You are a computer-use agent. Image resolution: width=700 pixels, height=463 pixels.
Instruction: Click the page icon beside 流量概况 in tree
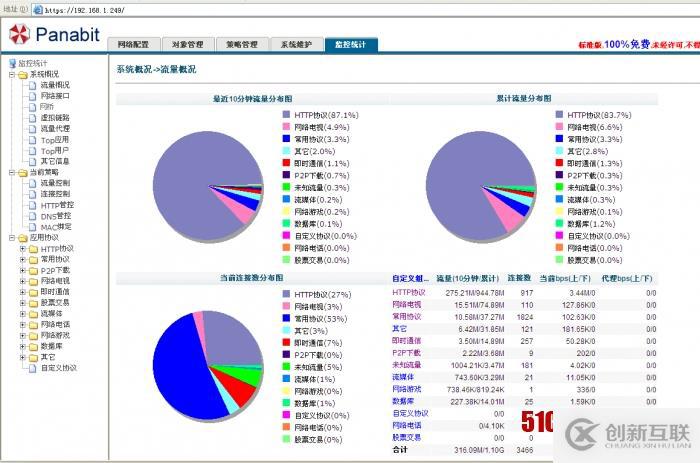pyautogui.click(x=33, y=85)
